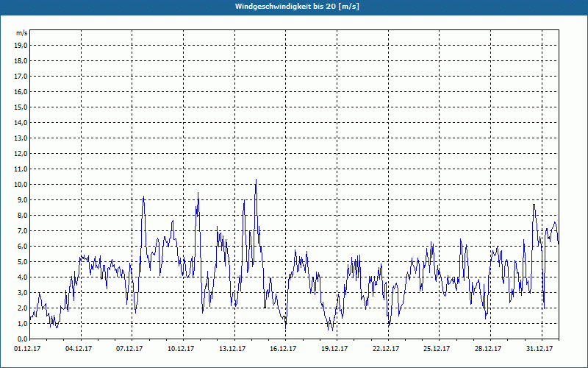588x368 pixels.
Task: Click the y-axis label 13,0
Action: [x=21, y=138]
